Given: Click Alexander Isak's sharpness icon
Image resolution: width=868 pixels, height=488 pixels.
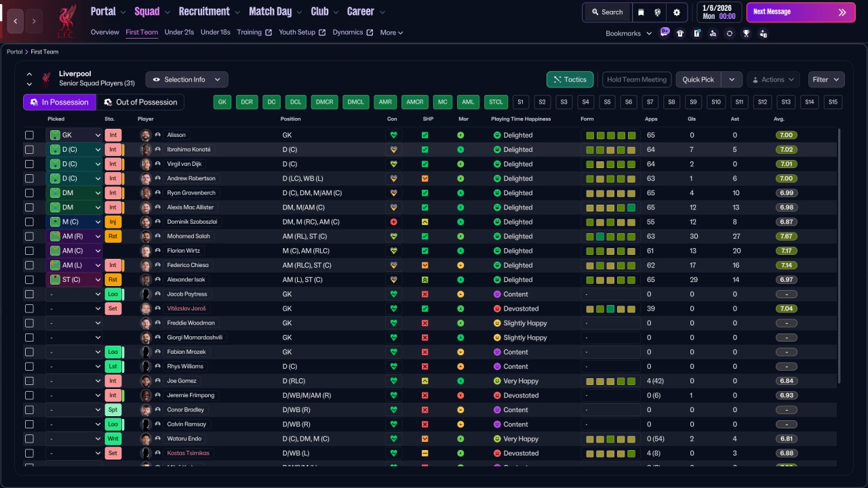Looking at the screenshot, I should pyautogui.click(x=425, y=279).
